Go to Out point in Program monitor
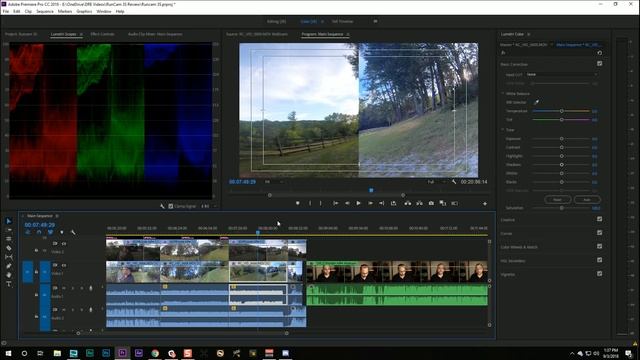 click(x=382, y=203)
